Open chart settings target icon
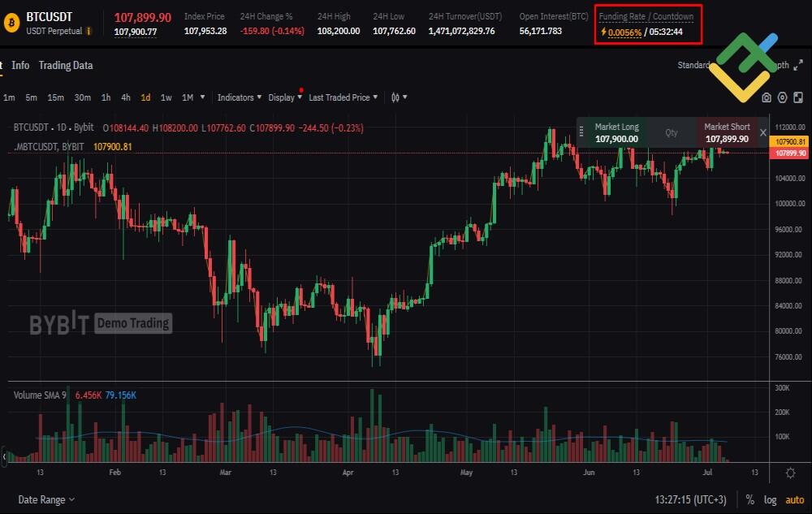 [x=783, y=97]
